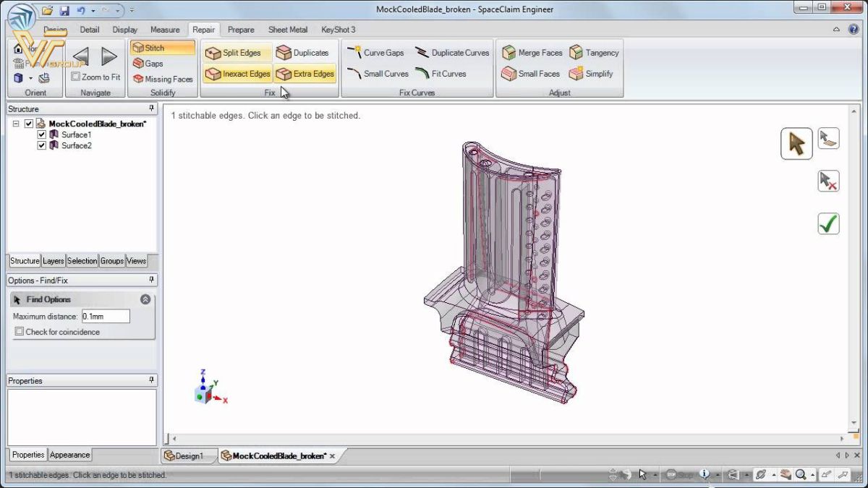The height and width of the screenshot is (488, 868).
Task: Open the Detail ribbon tab
Action: click(90, 30)
